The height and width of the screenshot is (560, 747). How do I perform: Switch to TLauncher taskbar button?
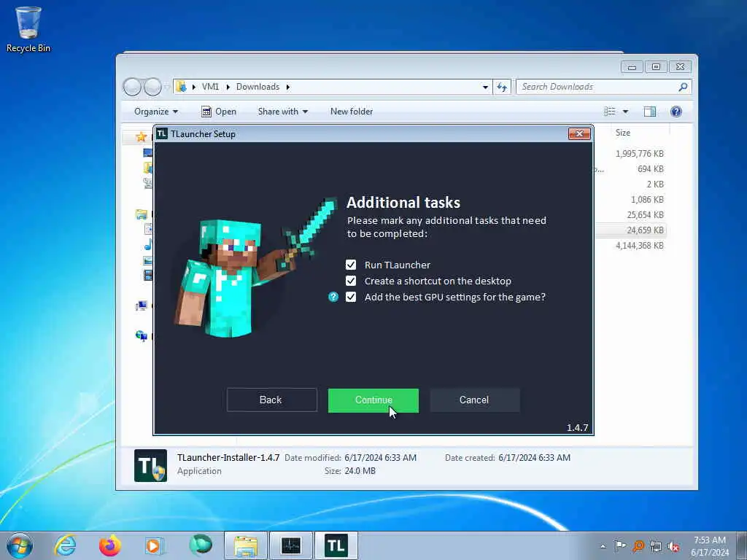[336, 545]
